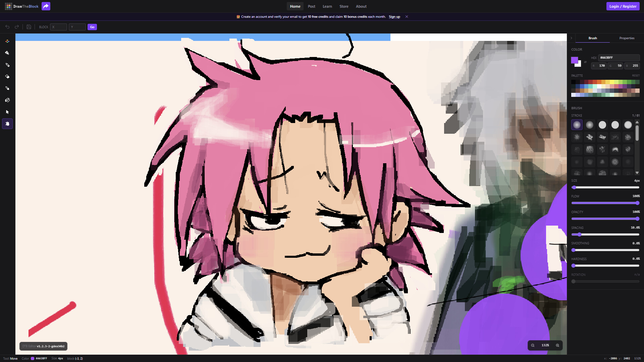Viewport: 644px width, 362px height.
Task: Click the Sign up link in banner
Action: (394, 17)
